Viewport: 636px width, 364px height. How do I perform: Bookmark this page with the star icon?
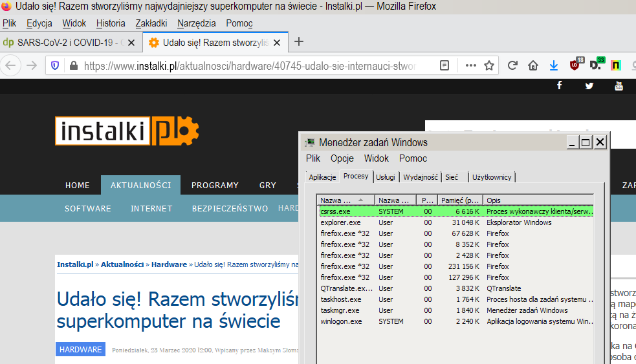point(489,65)
